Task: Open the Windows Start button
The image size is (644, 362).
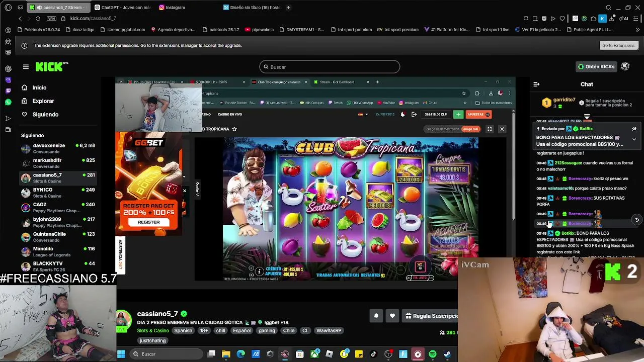Action: point(121,354)
